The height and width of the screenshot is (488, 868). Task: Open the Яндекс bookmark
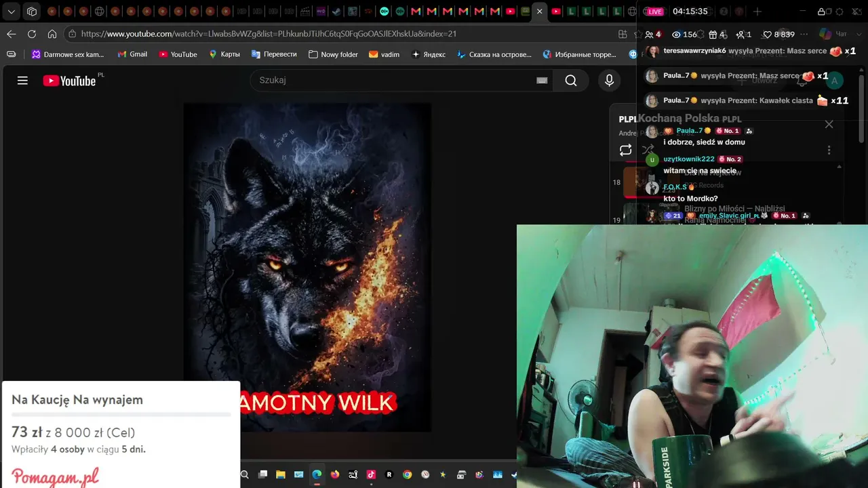pos(429,54)
